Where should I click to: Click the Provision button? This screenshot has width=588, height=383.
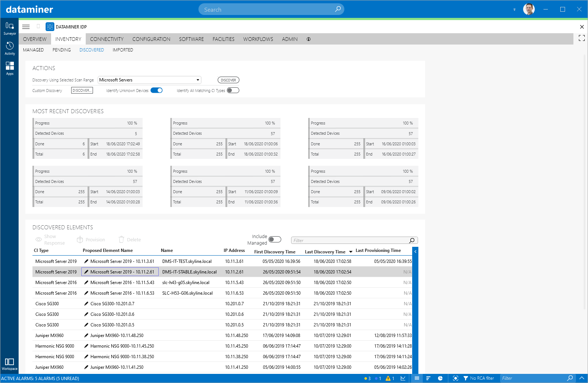(91, 240)
